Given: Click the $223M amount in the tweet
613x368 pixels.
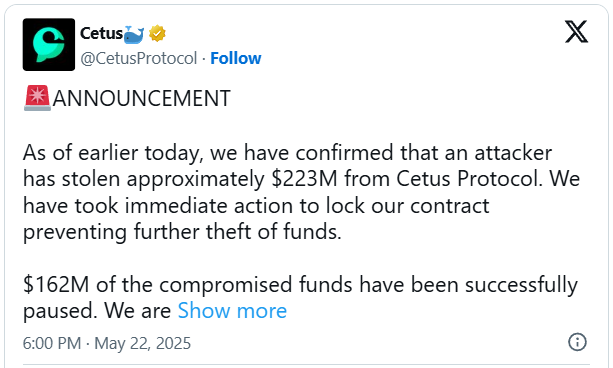Looking at the screenshot, I should point(304,179).
